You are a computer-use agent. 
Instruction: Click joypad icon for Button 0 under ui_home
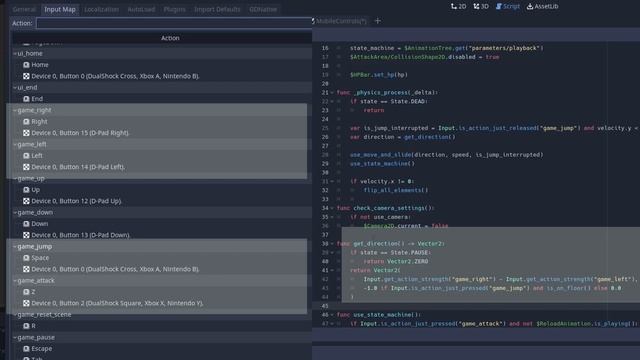click(x=26, y=76)
